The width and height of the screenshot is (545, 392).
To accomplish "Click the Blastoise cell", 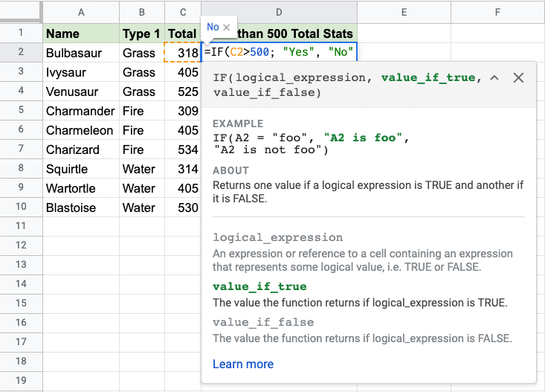I will coord(80,208).
